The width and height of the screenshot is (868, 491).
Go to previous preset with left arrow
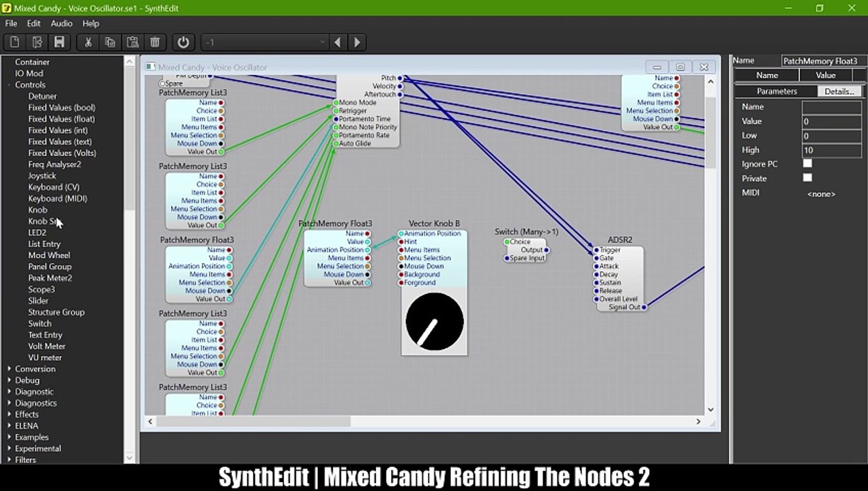(337, 42)
